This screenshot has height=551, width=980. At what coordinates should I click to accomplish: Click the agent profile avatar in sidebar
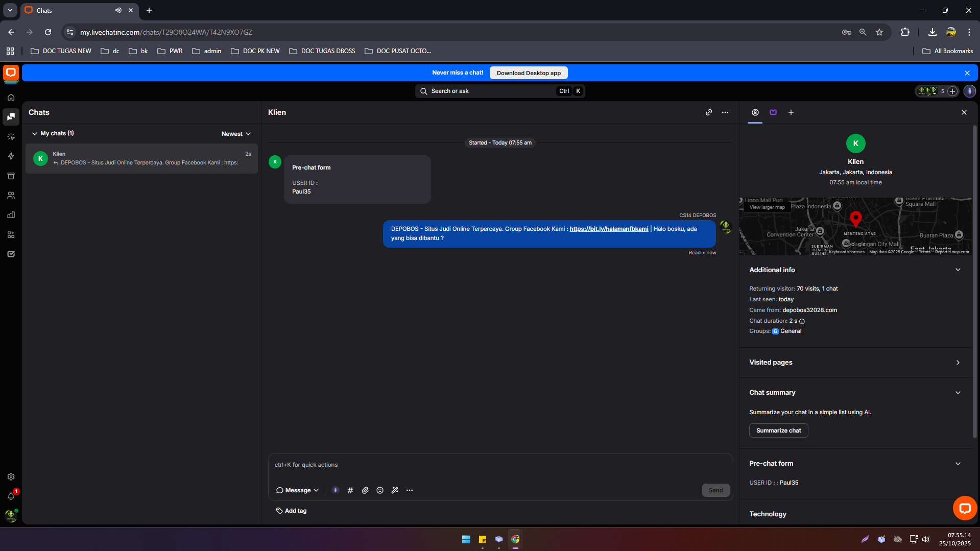(11, 516)
